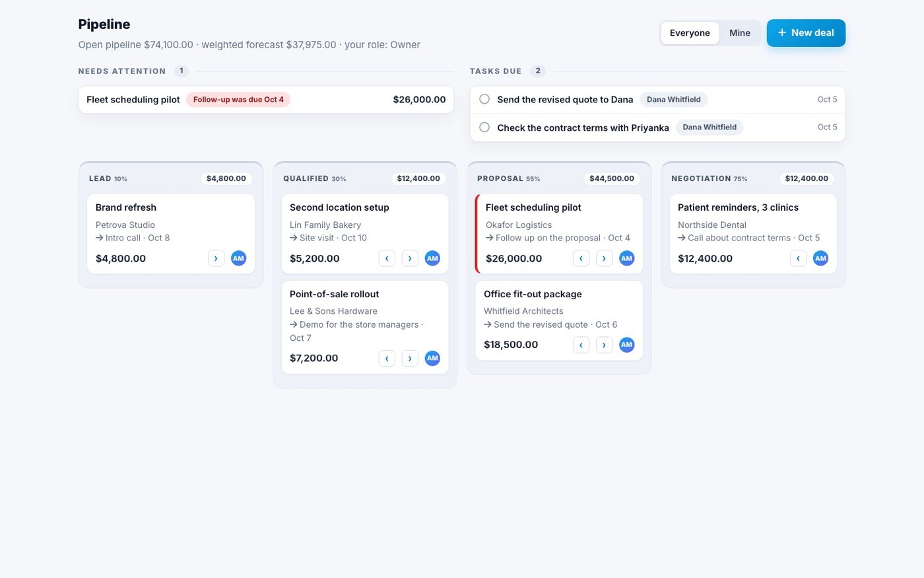Open the Brand refresh deal card

click(171, 234)
